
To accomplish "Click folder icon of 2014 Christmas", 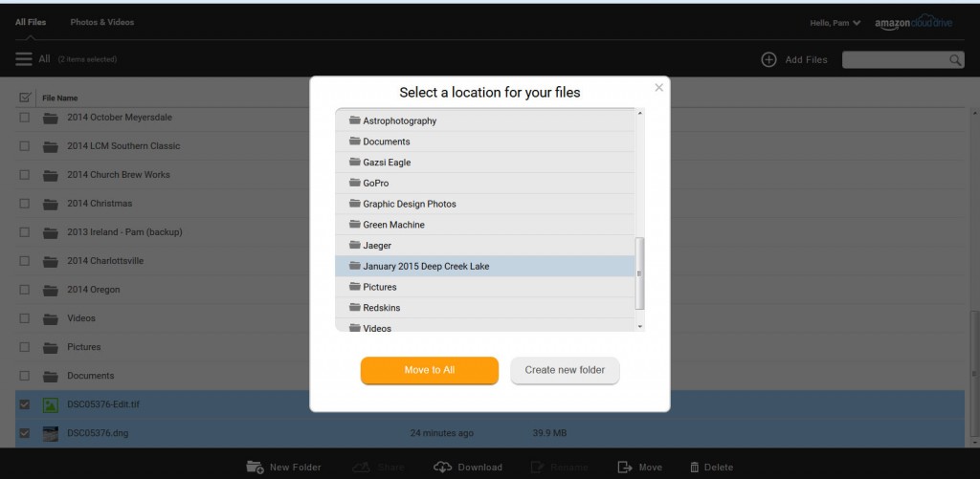I will point(51,205).
